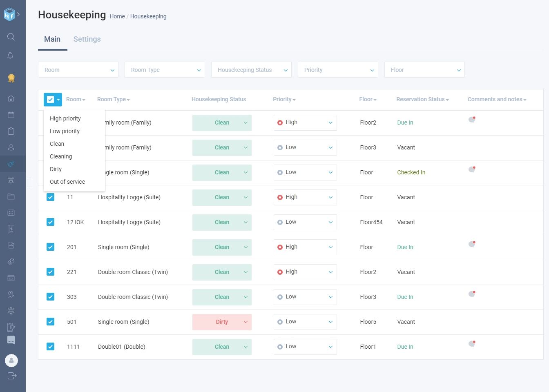Choose Clean from selection menu
The height and width of the screenshot is (392, 549).
click(57, 144)
